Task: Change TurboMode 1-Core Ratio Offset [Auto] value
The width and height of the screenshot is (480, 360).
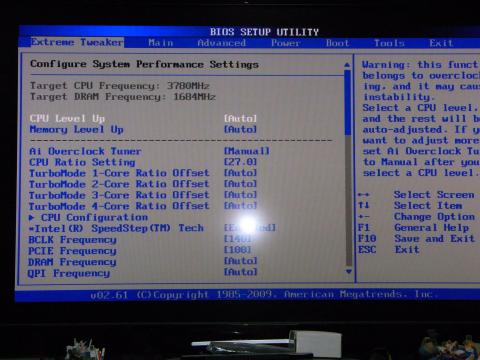Action: [x=240, y=173]
